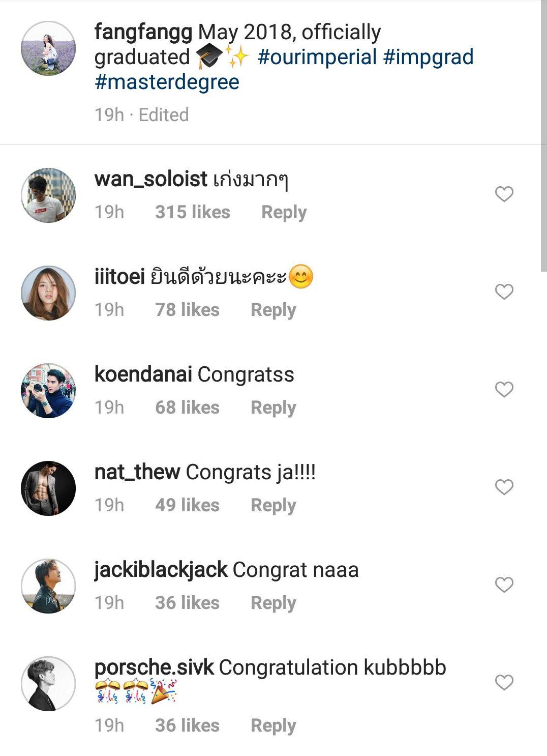This screenshot has height=756, width=547.
Task: View who liked wan_soloist's comment (315 likes)
Action: [x=192, y=212]
